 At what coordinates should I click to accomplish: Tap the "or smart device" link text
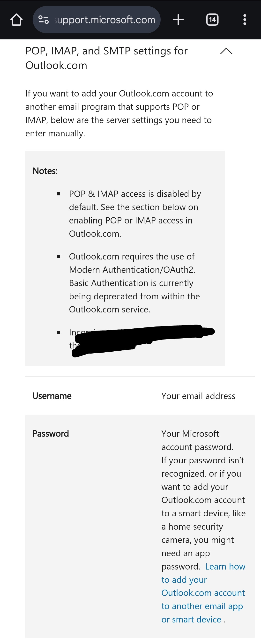pyautogui.click(x=191, y=620)
